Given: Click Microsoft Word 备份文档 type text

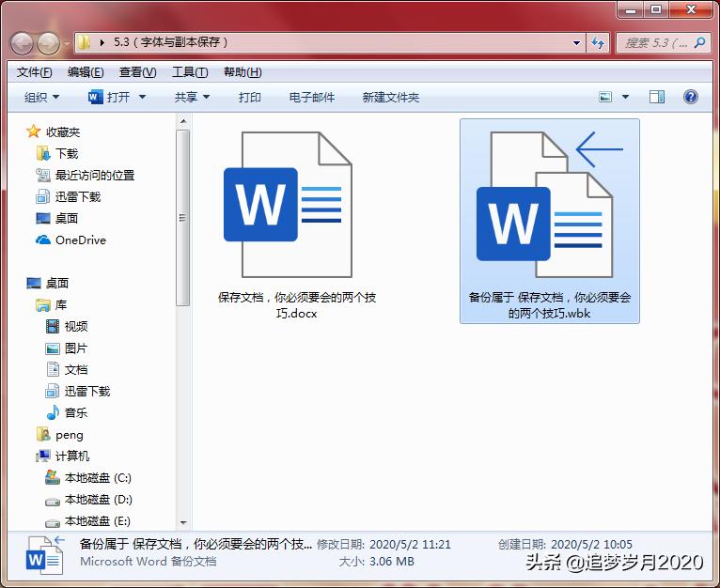Looking at the screenshot, I should [148, 561].
